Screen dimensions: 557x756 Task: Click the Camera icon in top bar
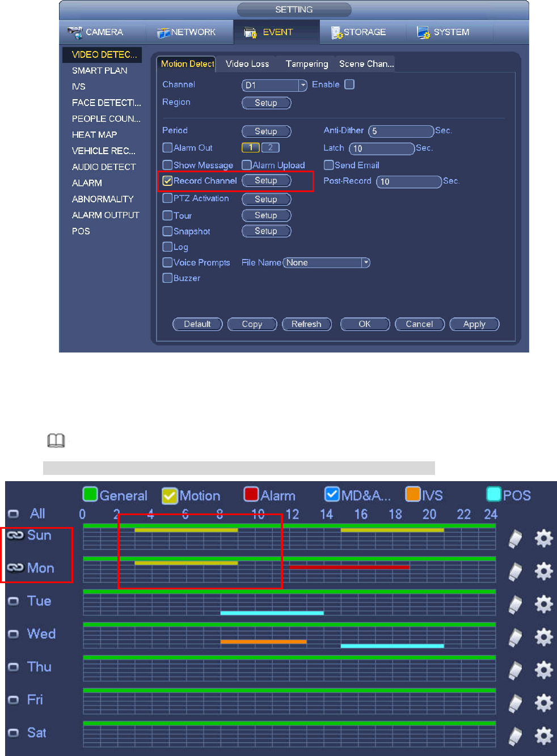point(75,32)
